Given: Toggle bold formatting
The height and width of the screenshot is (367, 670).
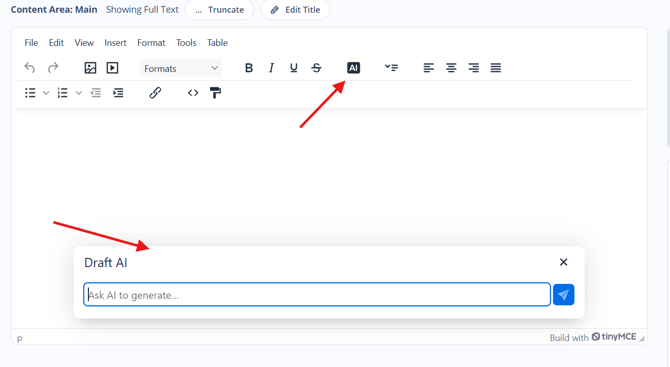Looking at the screenshot, I should (249, 68).
